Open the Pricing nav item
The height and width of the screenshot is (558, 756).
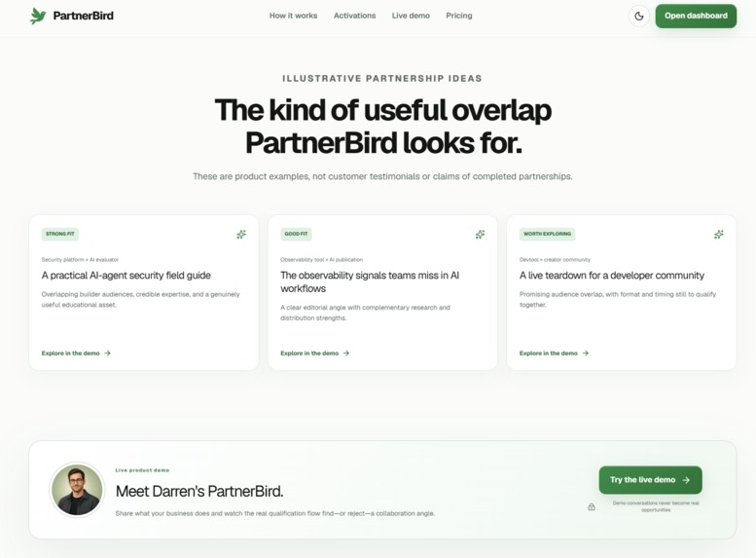[459, 16]
